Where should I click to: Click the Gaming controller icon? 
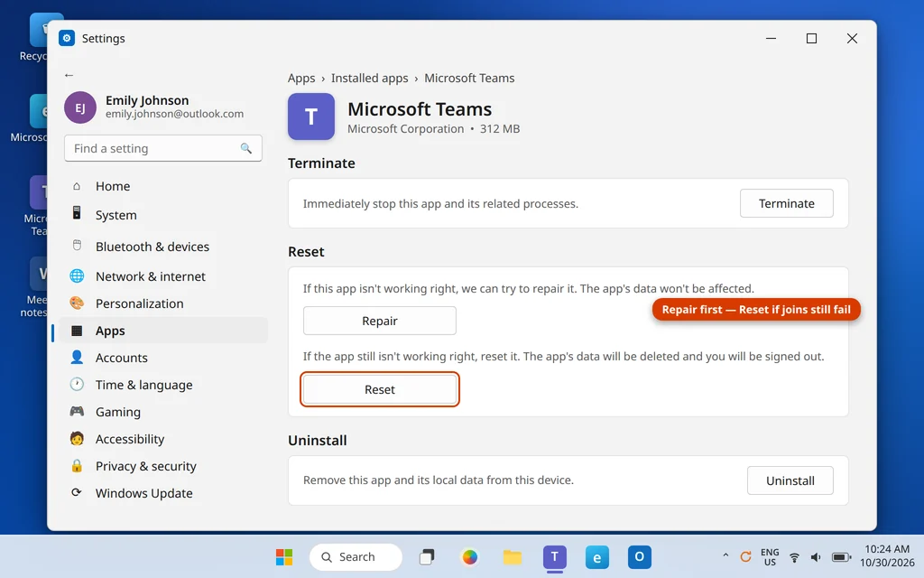pos(77,411)
